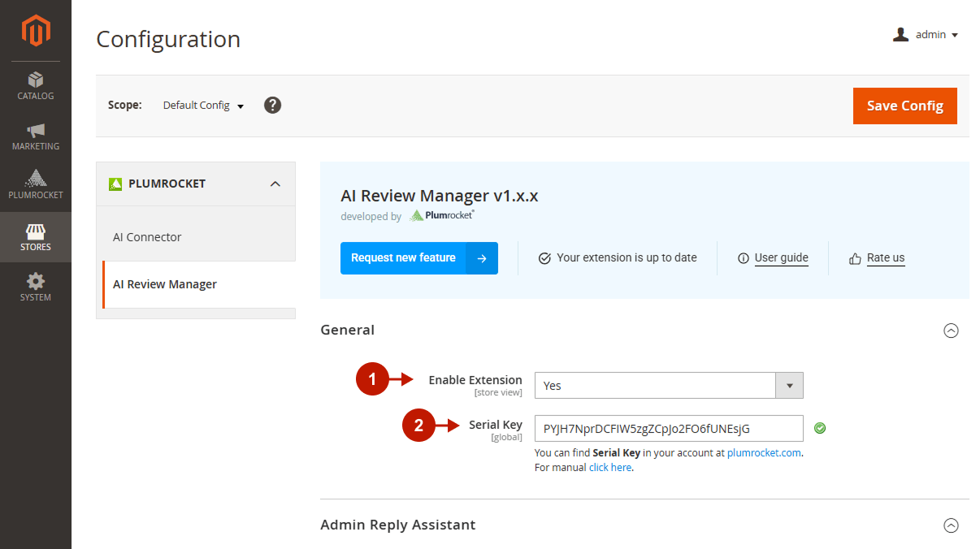Click the Magento logo icon
The image size is (980, 549).
36,31
